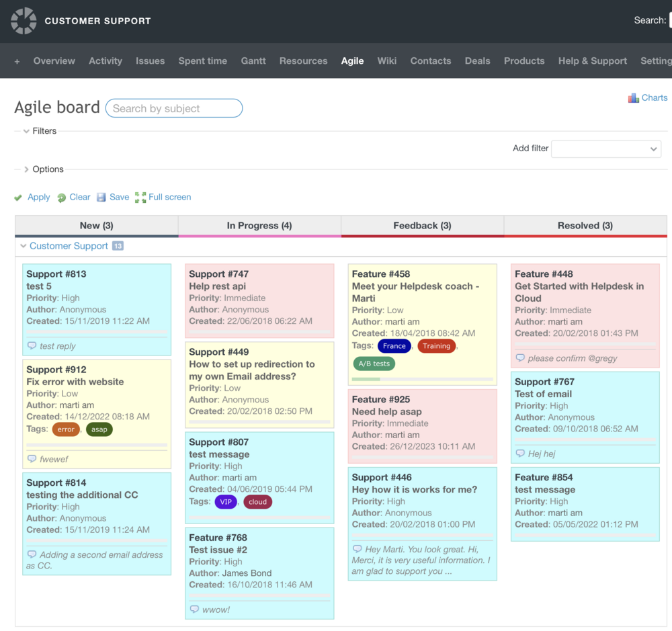Viewport: 672px width, 631px height.
Task: Click the @gregy comment bubble on Feature #448
Action: pos(519,358)
